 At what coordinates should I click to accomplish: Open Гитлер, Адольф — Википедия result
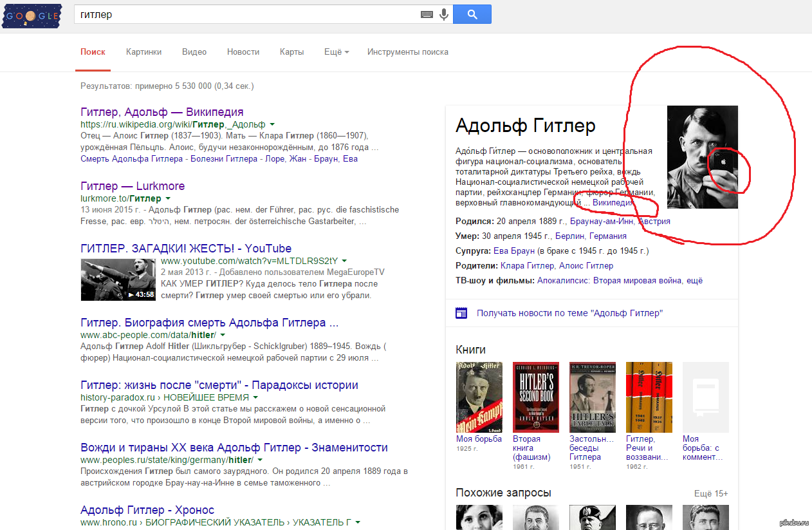[x=162, y=112]
